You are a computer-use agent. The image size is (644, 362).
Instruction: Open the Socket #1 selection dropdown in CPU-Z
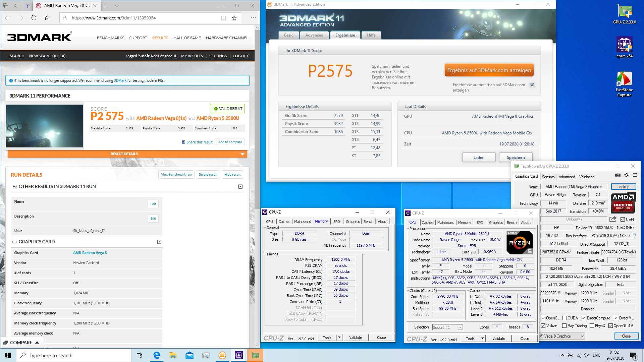(460, 327)
